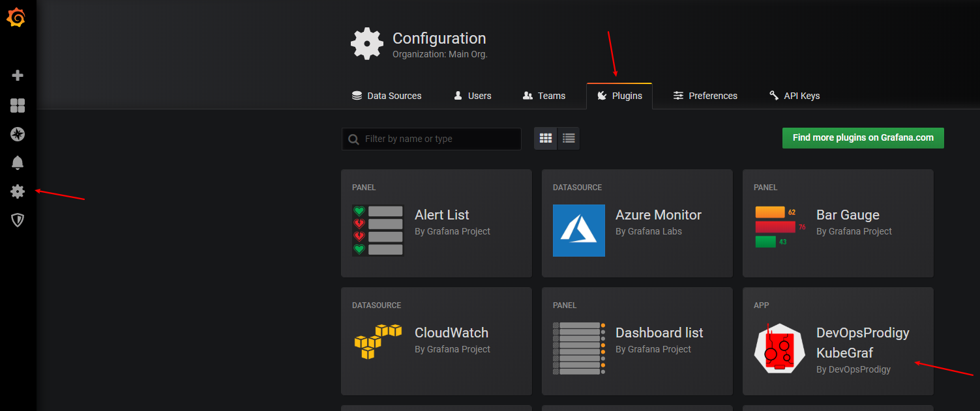
Task: Click By DevOpsProdigy author text
Action: click(x=854, y=369)
